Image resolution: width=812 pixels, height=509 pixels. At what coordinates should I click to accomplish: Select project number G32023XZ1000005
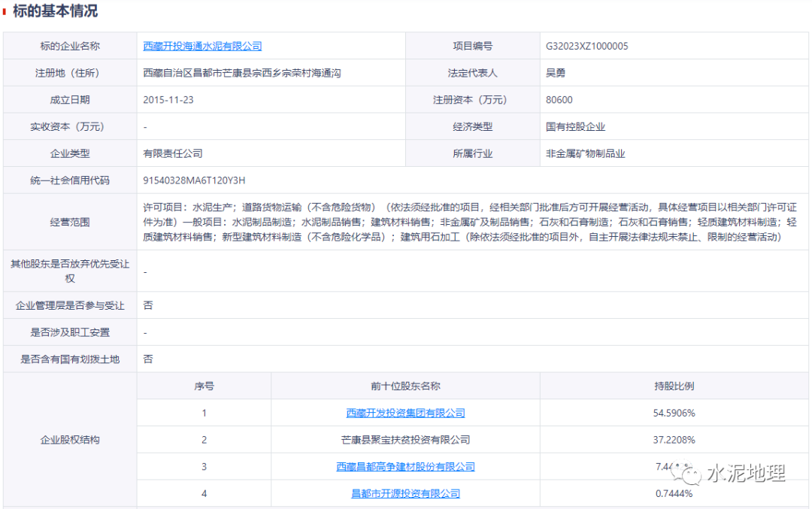[x=586, y=46]
